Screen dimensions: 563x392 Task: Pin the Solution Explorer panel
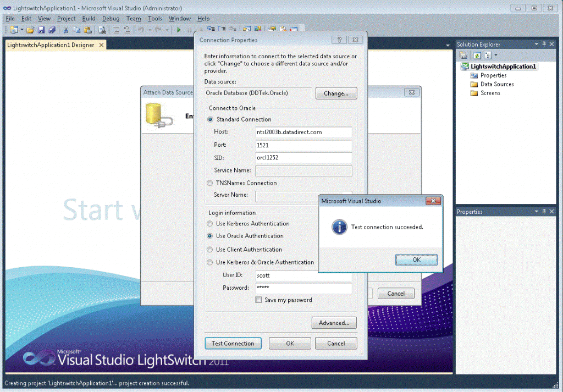[x=544, y=44]
